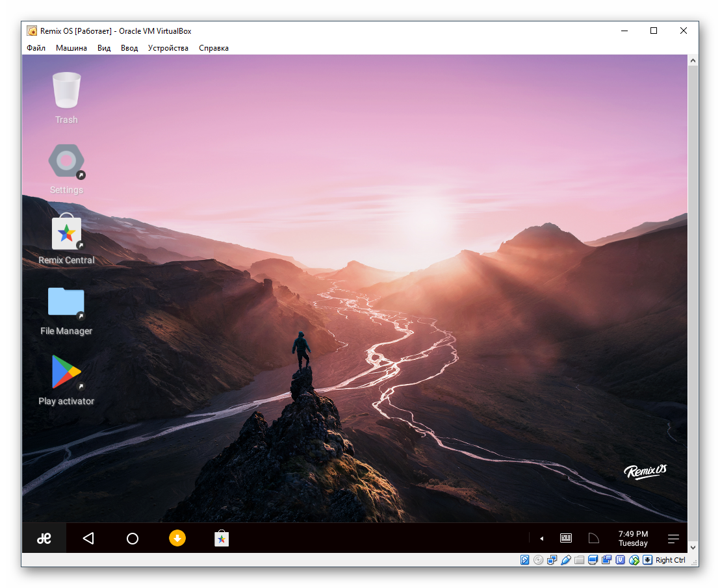
Task: Open the Справка menu
Action: click(213, 48)
